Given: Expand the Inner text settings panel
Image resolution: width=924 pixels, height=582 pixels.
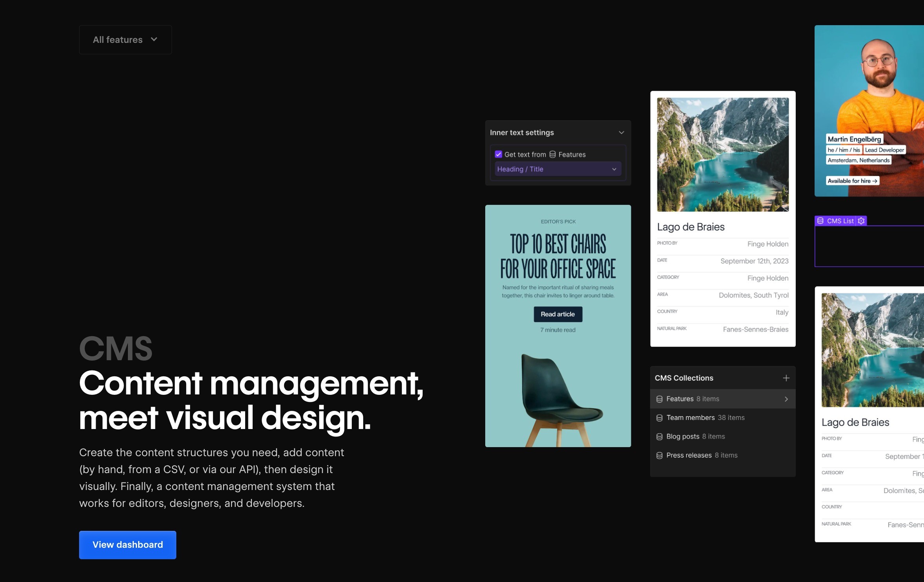Looking at the screenshot, I should click(620, 132).
